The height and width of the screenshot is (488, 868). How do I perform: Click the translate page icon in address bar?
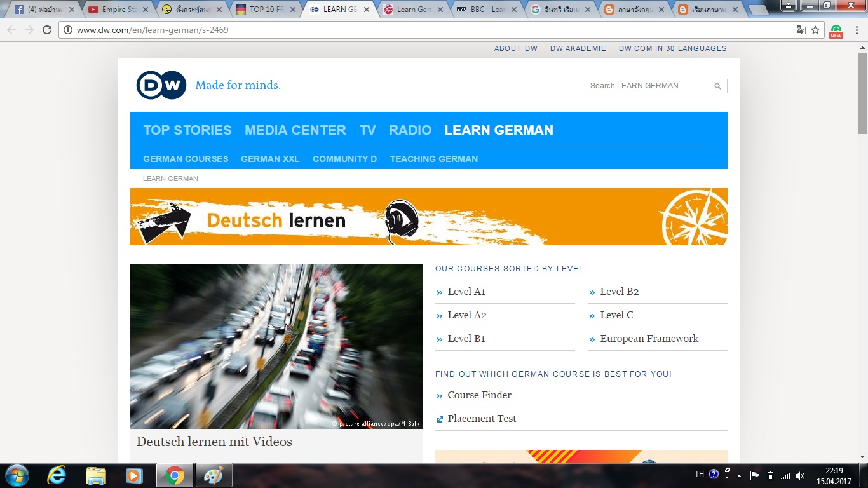[x=801, y=30]
